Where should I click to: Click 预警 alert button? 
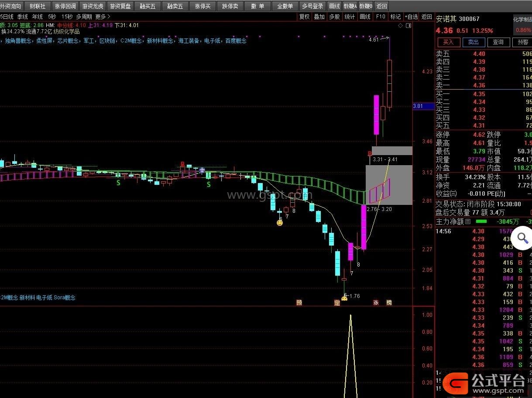523,42
